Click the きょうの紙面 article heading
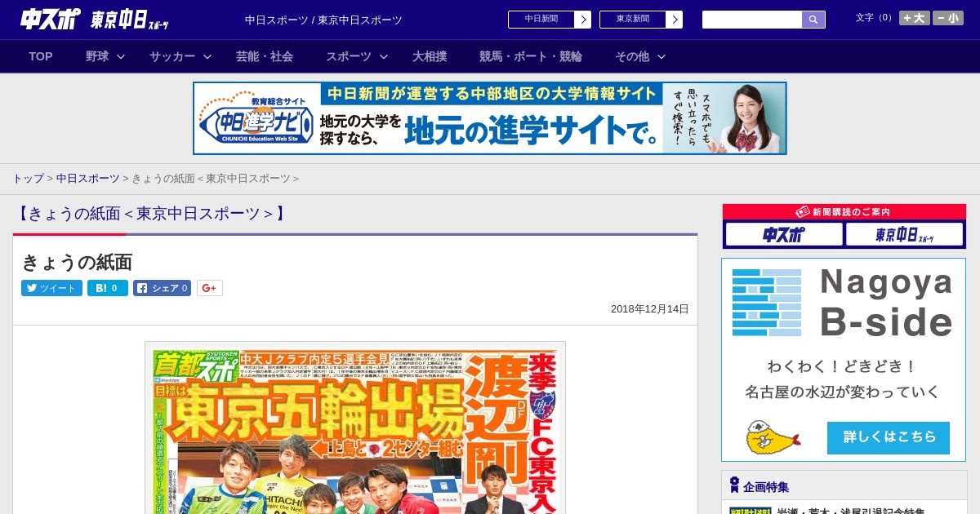The height and width of the screenshot is (514, 980). [77, 263]
